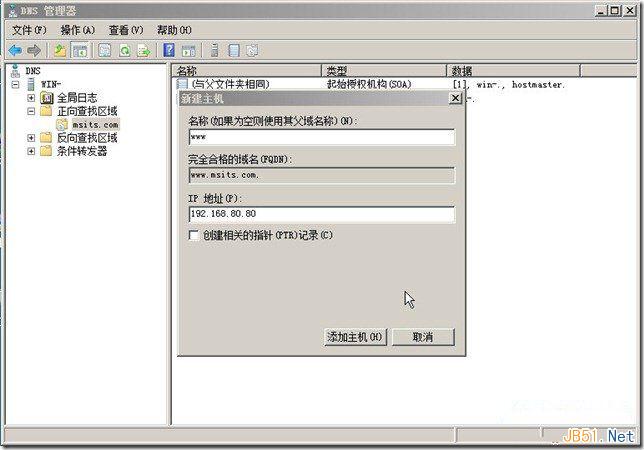The width and height of the screenshot is (644, 450).
Task: Maximize the DNS 管理器 window
Action: [614, 10]
